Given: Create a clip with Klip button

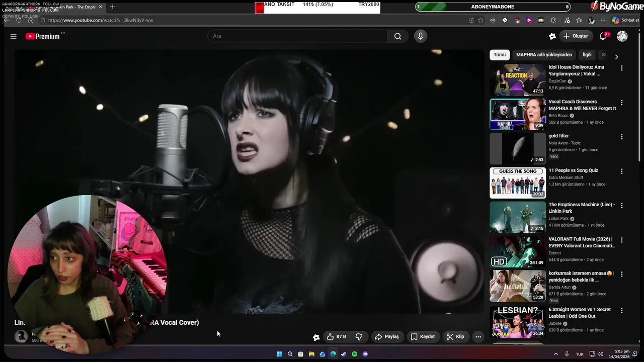Looking at the screenshot, I should click(x=455, y=337).
